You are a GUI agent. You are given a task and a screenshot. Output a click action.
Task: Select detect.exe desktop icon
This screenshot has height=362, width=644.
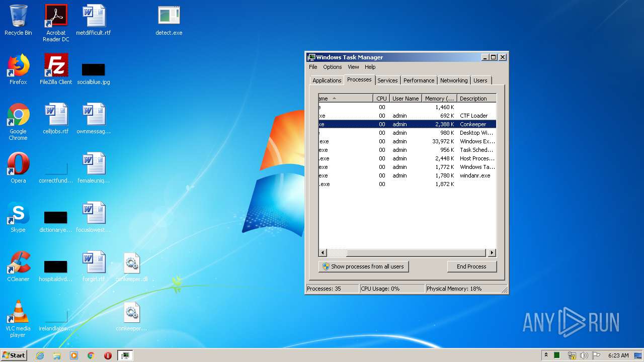[x=169, y=20]
